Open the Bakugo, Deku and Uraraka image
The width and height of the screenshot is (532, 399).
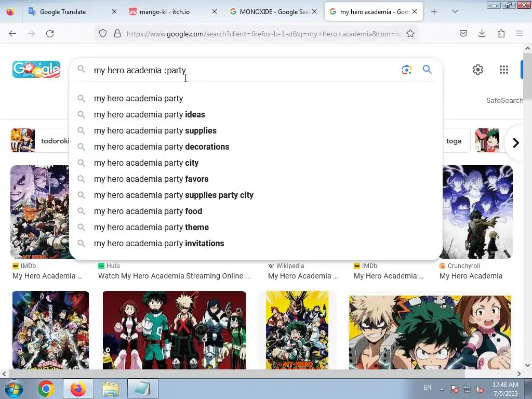tap(430, 332)
